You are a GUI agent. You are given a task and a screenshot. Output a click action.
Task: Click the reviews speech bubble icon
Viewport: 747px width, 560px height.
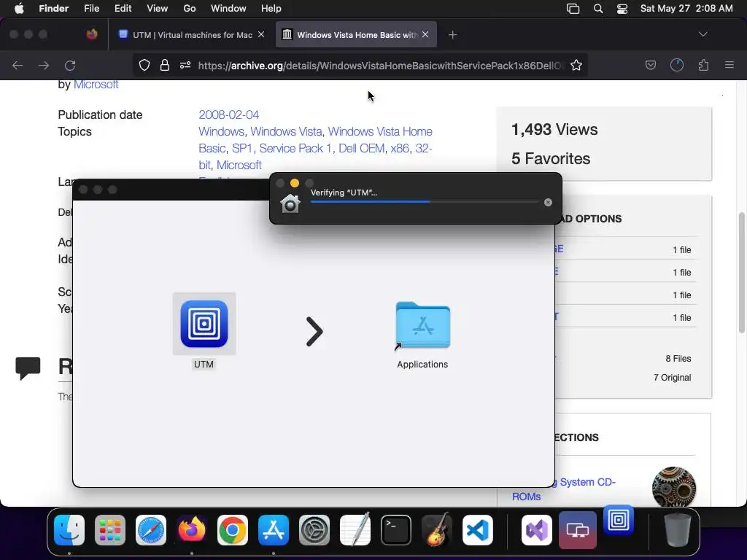click(x=28, y=367)
